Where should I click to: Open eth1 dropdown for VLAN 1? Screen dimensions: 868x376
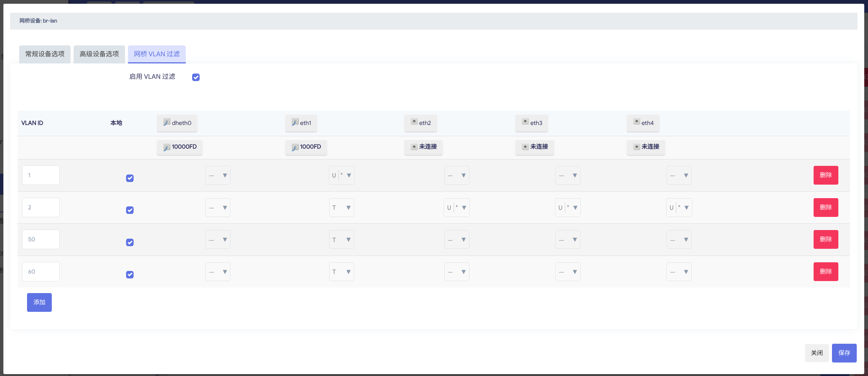tap(341, 175)
